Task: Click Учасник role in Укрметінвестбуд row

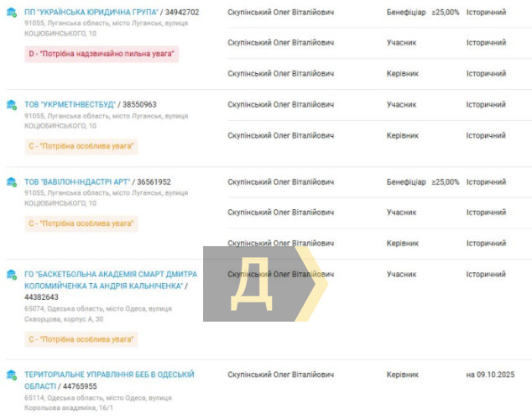Action: pos(401,105)
